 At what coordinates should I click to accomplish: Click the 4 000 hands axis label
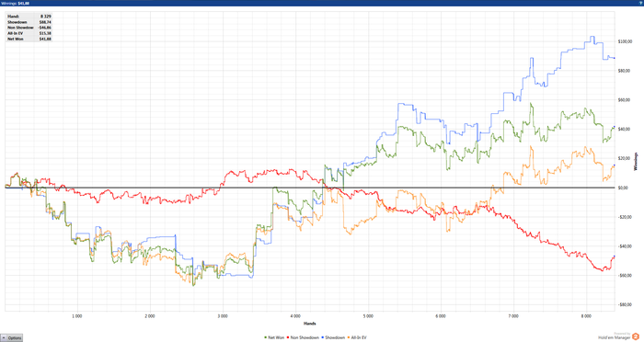click(295, 316)
